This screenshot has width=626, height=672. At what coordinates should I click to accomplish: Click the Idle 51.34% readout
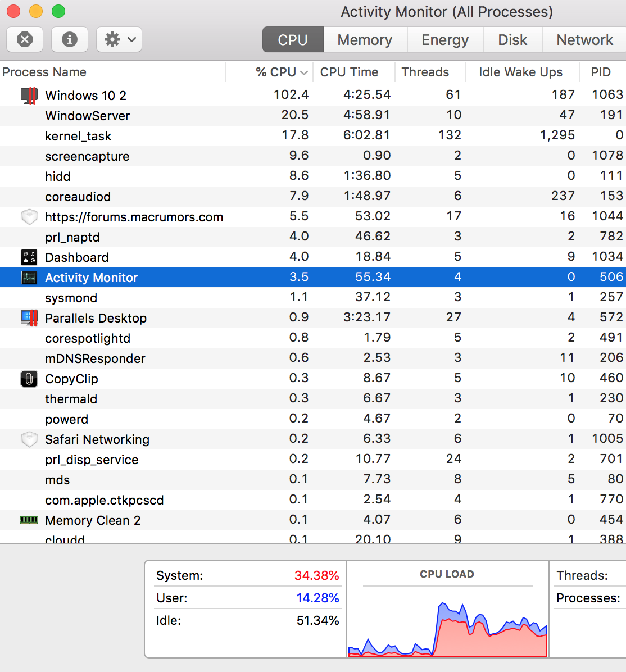tap(248, 620)
